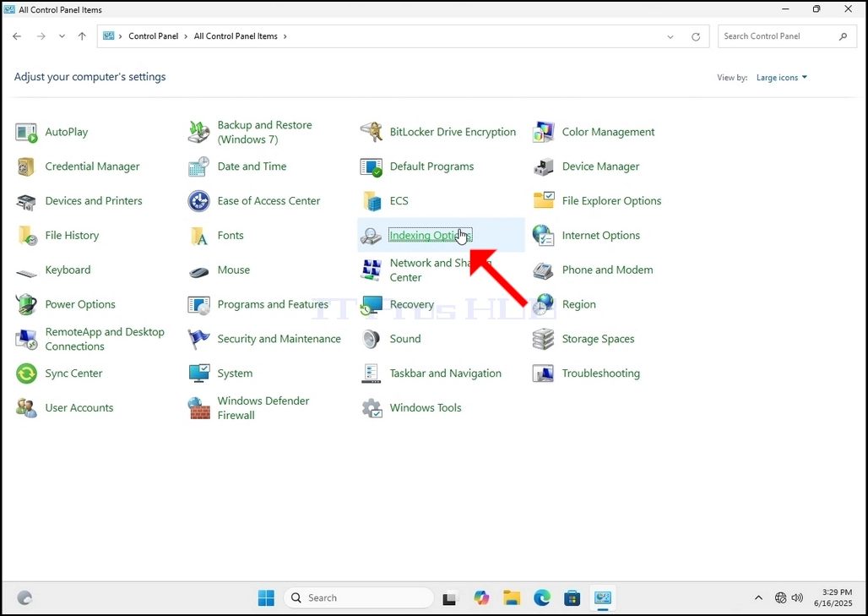Click the Storage Spaces icon
Screen dimensions: 868x616
544,339
